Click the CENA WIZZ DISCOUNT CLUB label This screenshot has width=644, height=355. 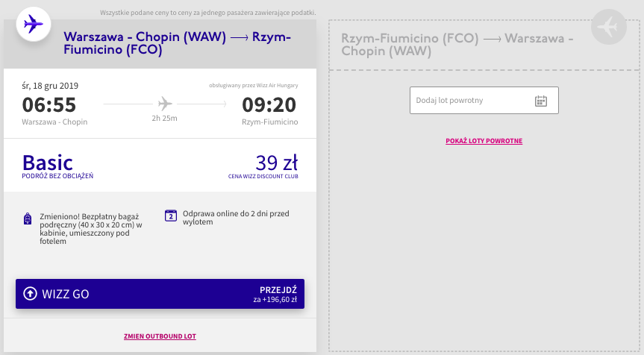[263, 176]
